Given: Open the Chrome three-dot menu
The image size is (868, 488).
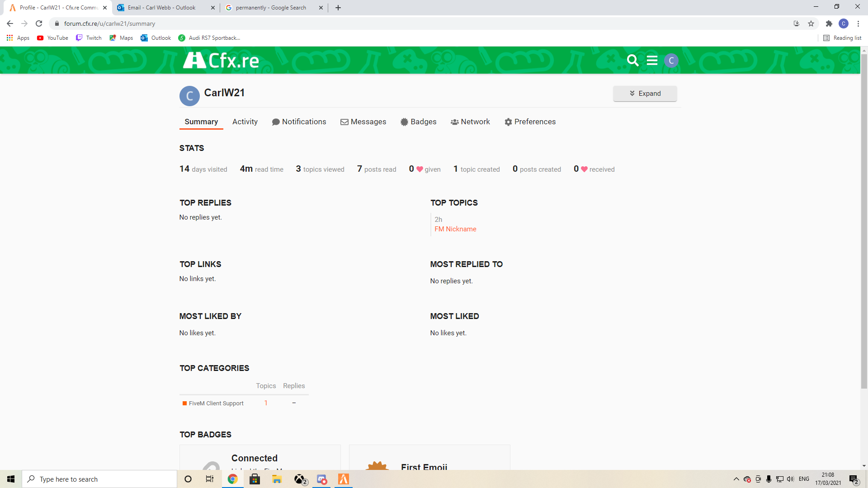Looking at the screenshot, I should pos(858,23).
